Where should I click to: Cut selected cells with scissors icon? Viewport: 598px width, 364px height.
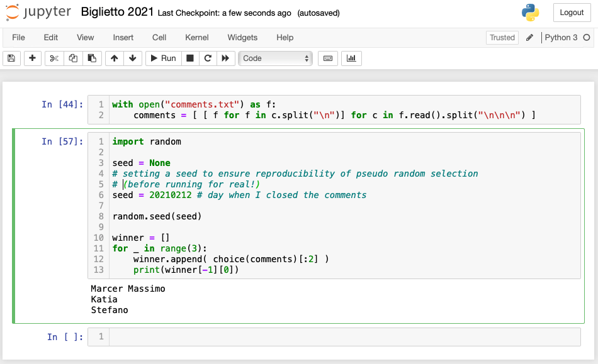click(x=54, y=58)
